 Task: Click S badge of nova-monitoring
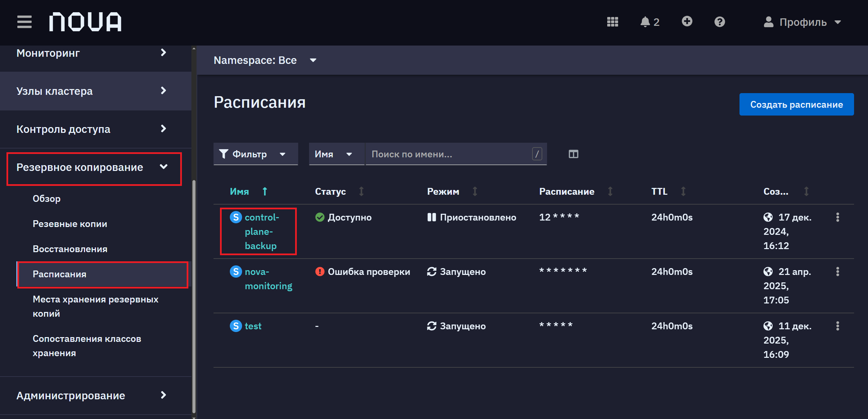click(236, 272)
